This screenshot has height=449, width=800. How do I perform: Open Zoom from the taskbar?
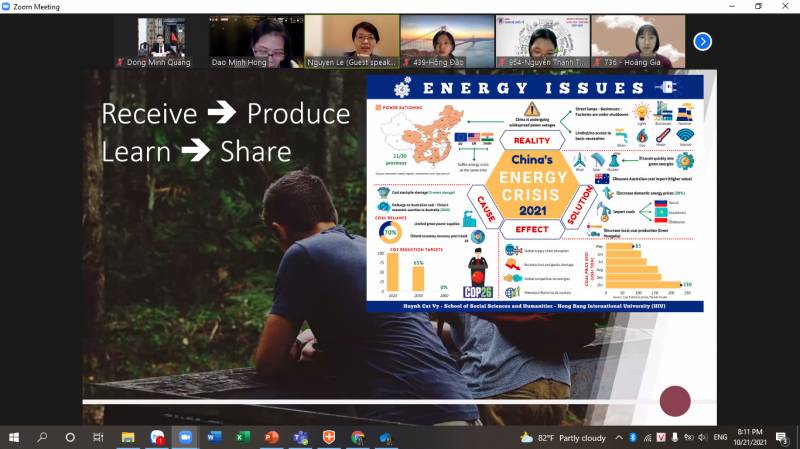point(185,437)
